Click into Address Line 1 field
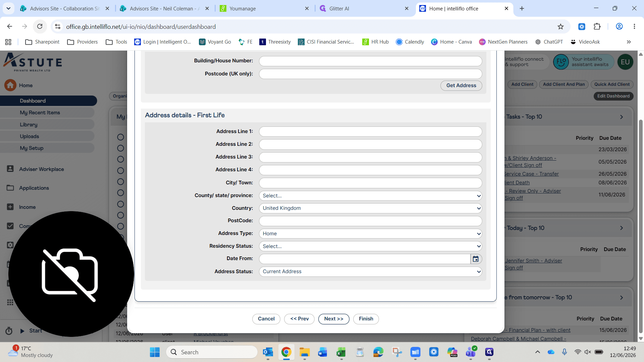The image size is (644, 362). [370, 132]
